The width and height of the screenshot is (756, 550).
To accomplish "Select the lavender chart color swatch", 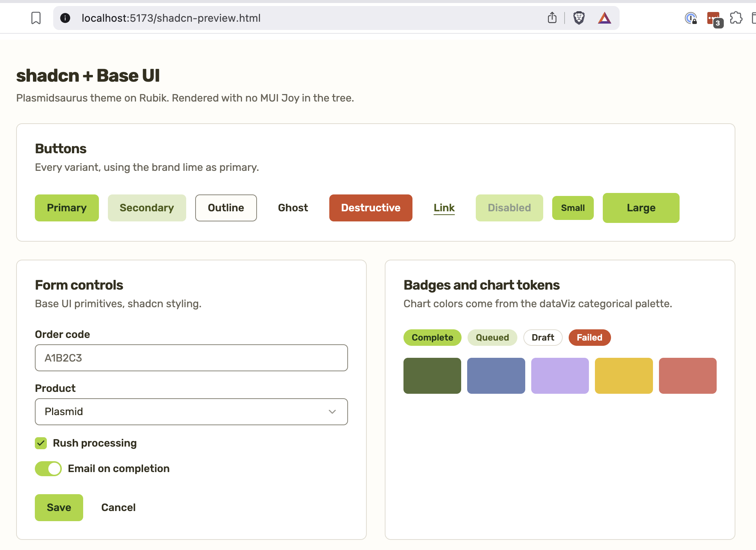I will coord(560,376).
